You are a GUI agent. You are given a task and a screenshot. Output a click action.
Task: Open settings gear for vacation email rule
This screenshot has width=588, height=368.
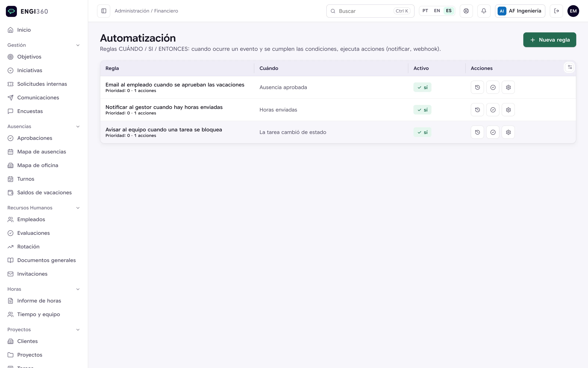(508, 87)
